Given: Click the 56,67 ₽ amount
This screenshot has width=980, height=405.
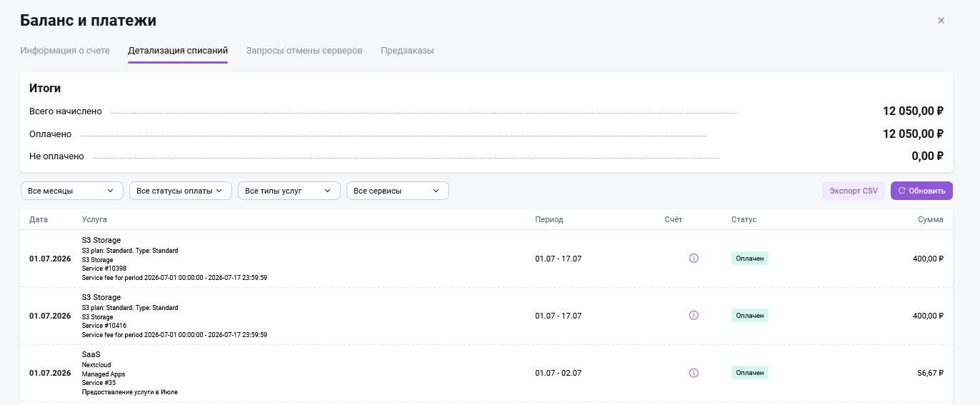Looking at the screenshot, I should (x=930, y=373).
